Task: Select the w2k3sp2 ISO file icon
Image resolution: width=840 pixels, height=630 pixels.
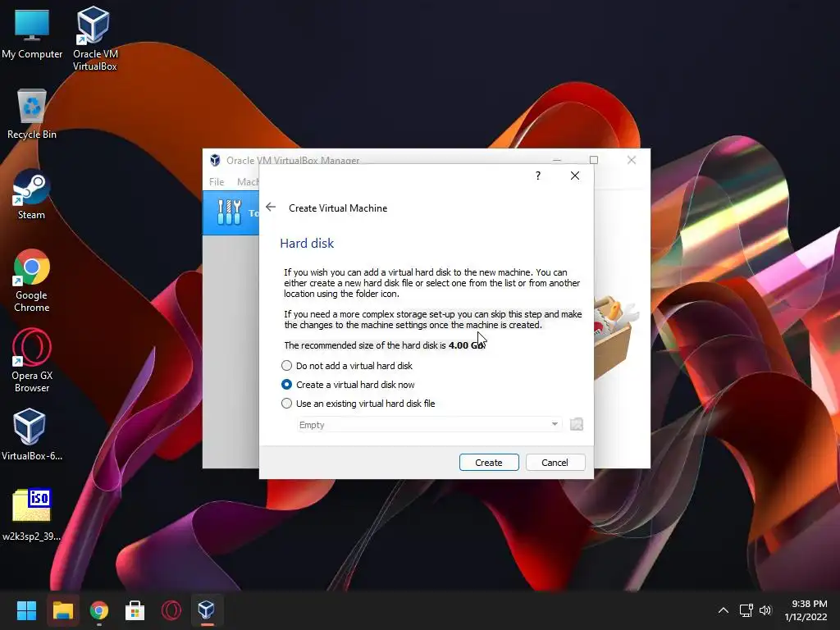Action: point(32,515)
